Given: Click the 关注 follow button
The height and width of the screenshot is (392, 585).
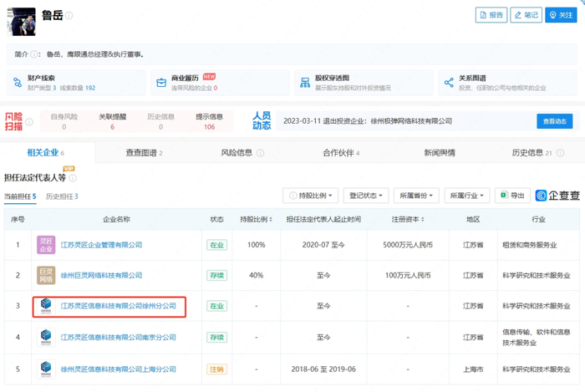Looking at the screenshot, I should click(x=561, y=15).
